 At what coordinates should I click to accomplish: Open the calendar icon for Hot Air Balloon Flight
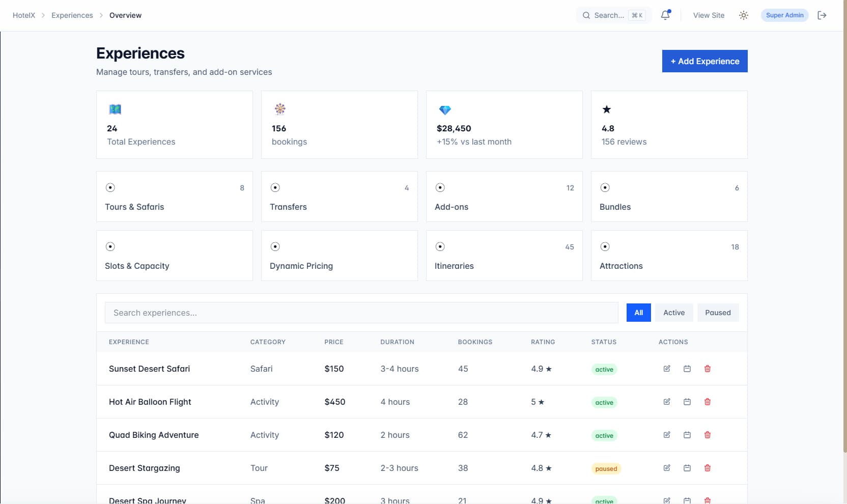coord(687,402)
